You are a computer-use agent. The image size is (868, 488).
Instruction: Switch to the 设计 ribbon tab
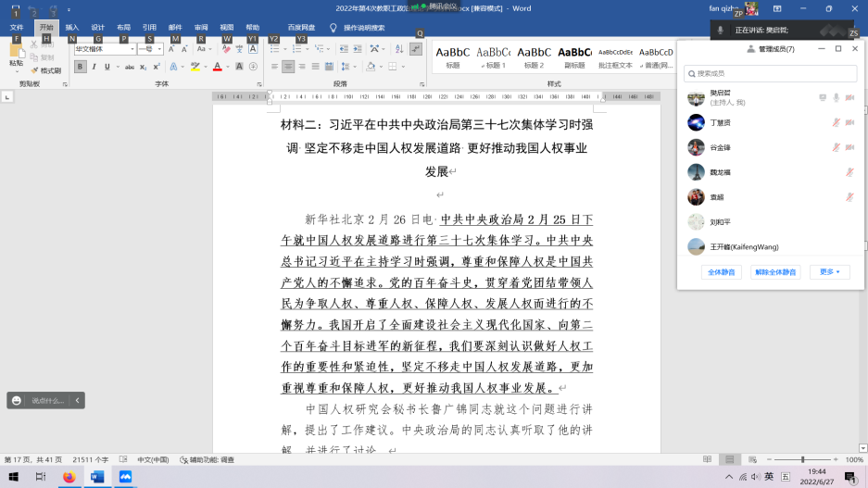[98, 27]
